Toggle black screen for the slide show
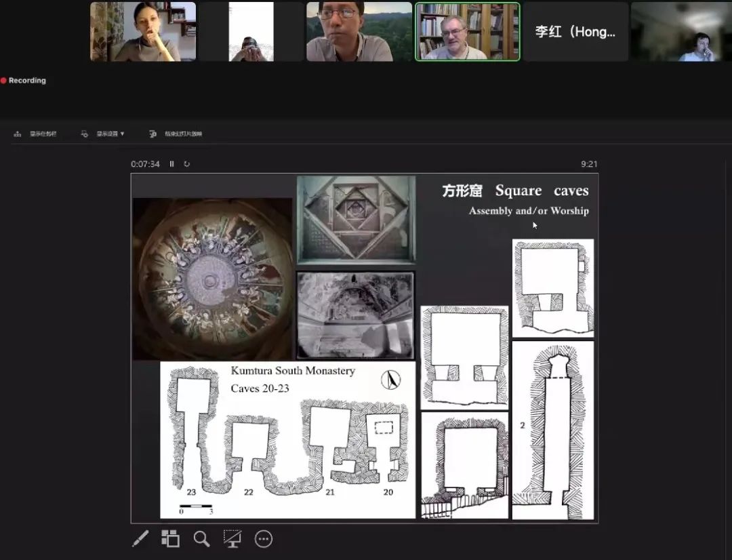The image size is (732, 560). 232,539
